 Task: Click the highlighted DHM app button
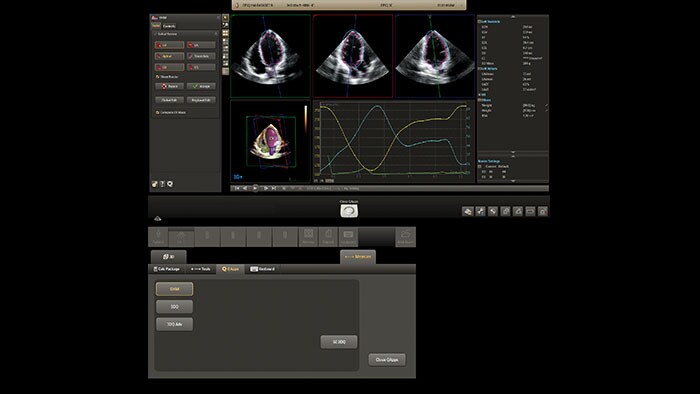point(175,289)
